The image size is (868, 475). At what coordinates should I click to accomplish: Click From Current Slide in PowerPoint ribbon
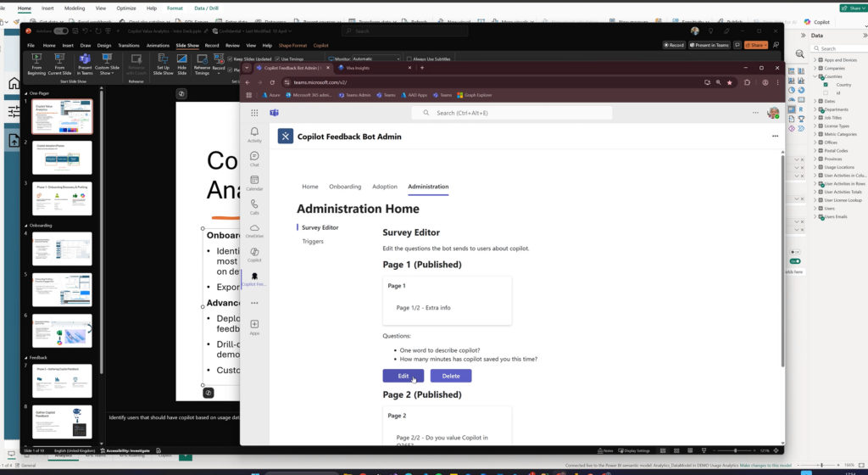59,64
